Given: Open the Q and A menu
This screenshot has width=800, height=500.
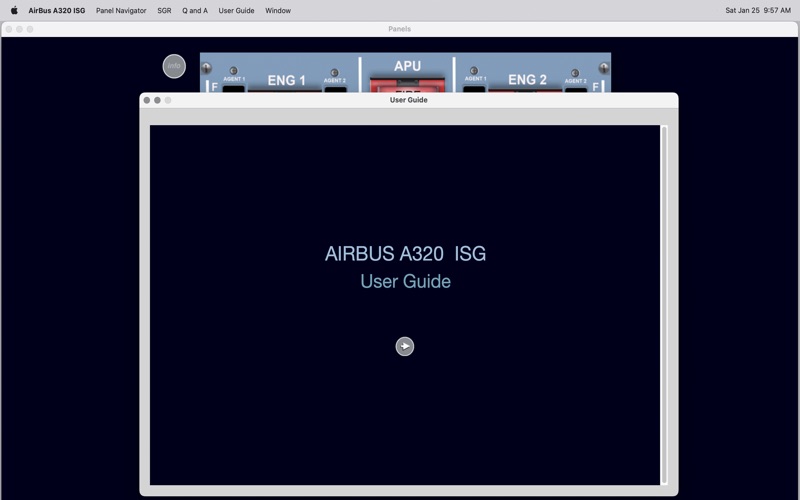Looking at the screenshot, I should tap(195, 10).
